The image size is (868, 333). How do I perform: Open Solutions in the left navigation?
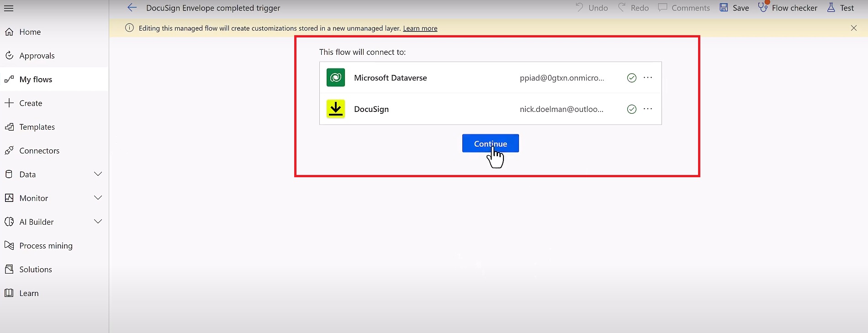pyautogui.click(x=36, y=270)
